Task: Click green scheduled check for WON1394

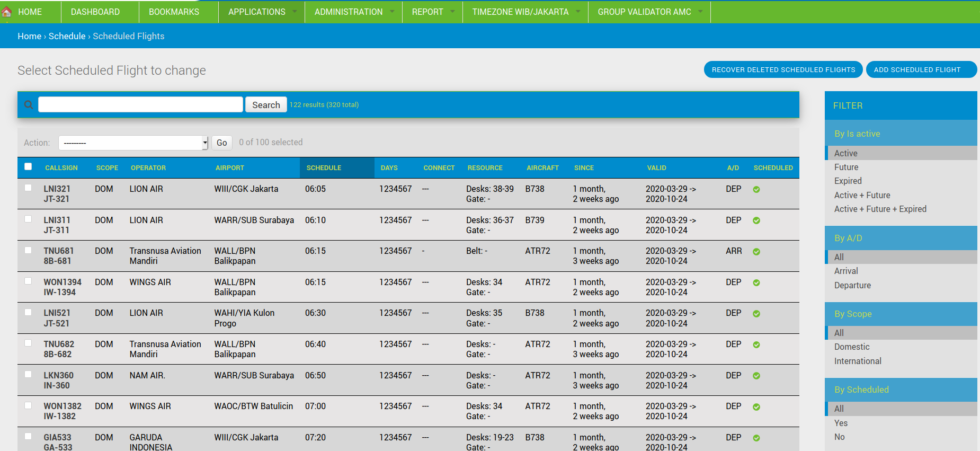Action: point(756,283)
